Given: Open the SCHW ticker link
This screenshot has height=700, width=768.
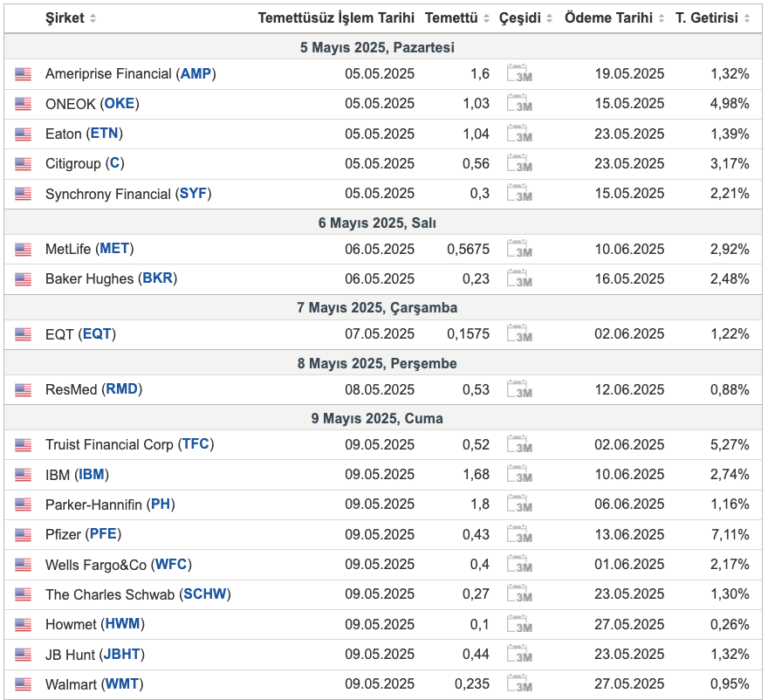Looking at the screenshot, I should (x=205, y=594).
